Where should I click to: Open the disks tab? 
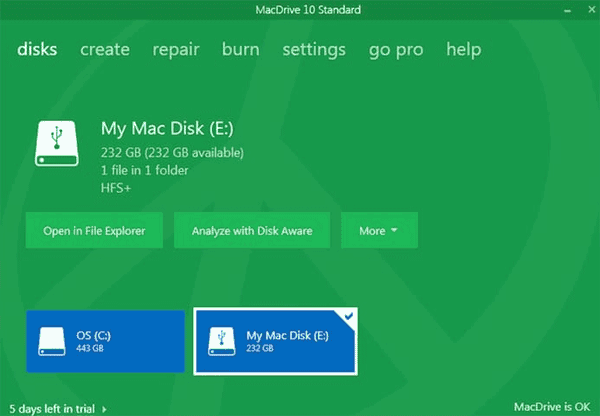tap(37, 49)
